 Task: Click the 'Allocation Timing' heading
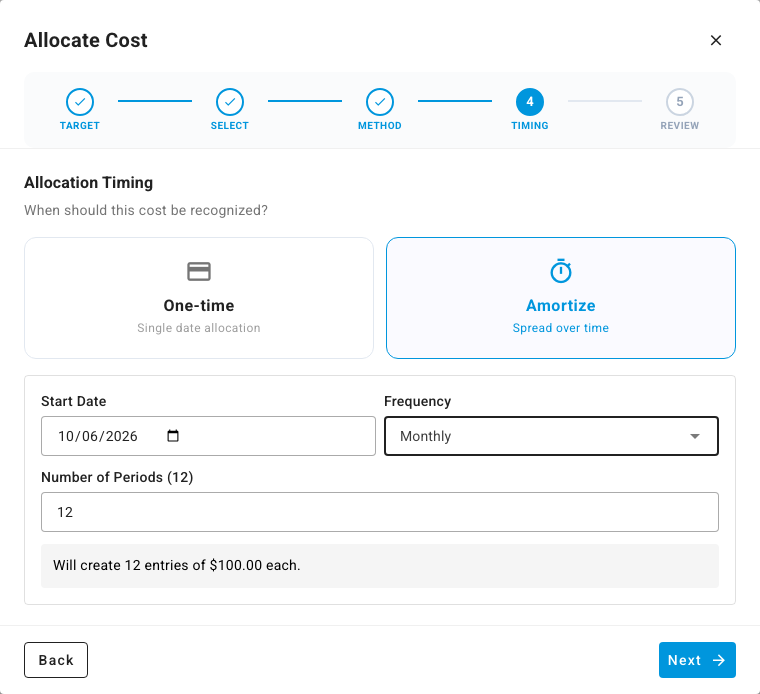tap(89, 183)
